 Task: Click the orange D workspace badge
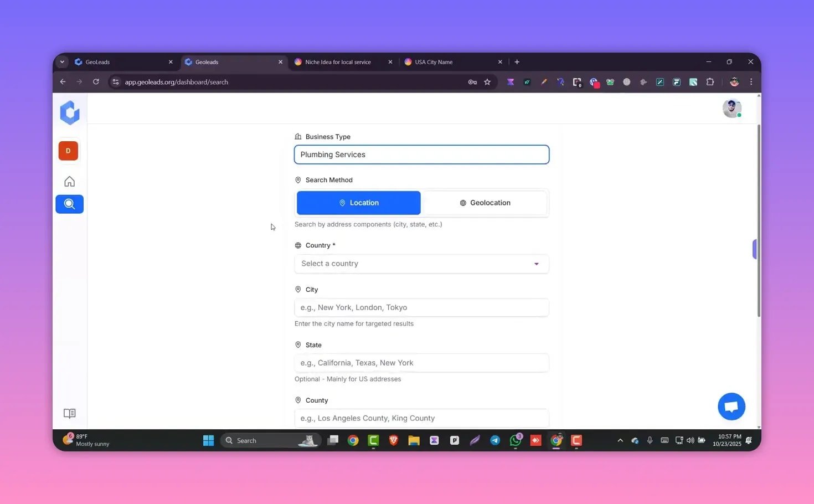[x=68, y=151]
